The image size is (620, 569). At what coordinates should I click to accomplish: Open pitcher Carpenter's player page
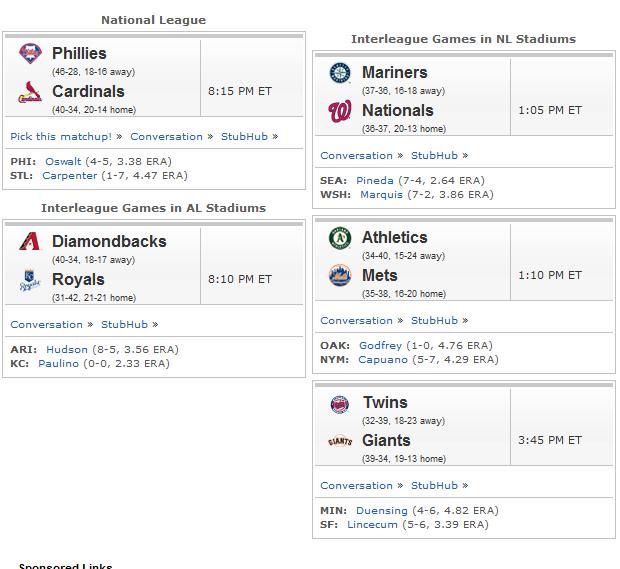(70, 176)
